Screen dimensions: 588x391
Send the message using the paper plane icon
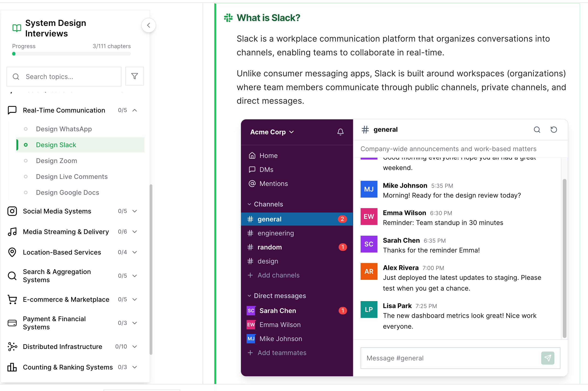(x=548, y=358)
